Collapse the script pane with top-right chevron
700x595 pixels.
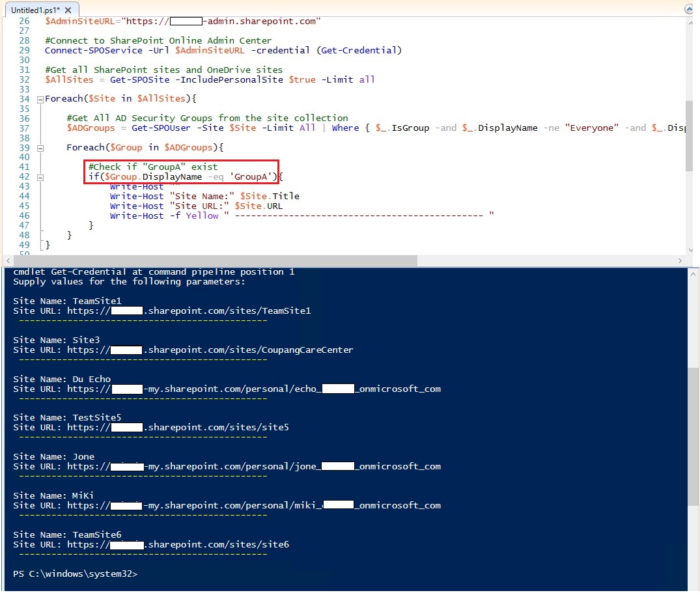[689, 9]
